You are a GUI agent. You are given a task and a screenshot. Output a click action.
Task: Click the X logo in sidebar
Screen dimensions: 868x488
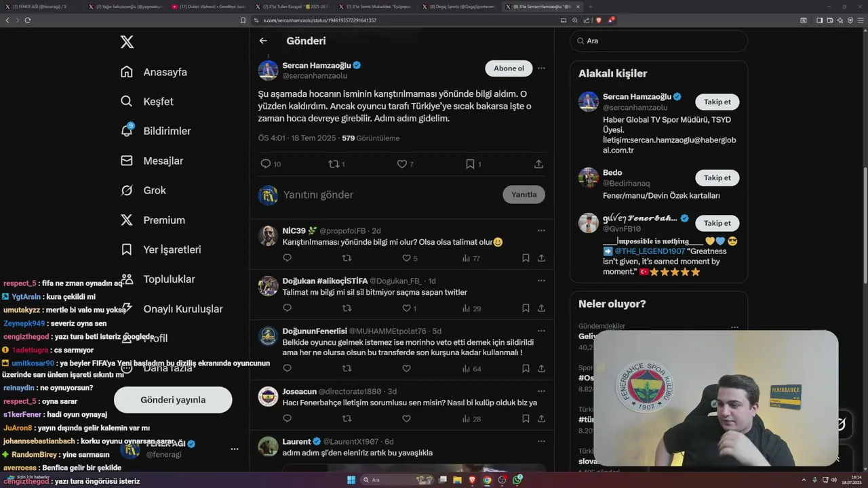[127, 42]
